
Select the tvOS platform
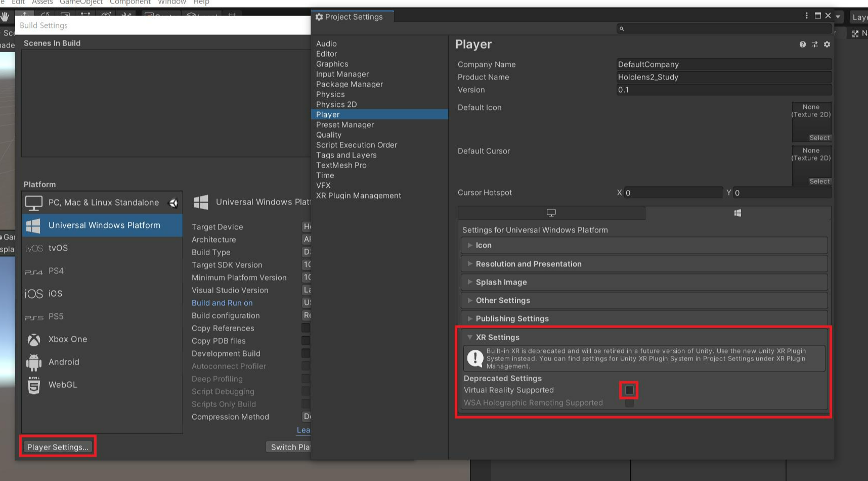click(102, 248)
